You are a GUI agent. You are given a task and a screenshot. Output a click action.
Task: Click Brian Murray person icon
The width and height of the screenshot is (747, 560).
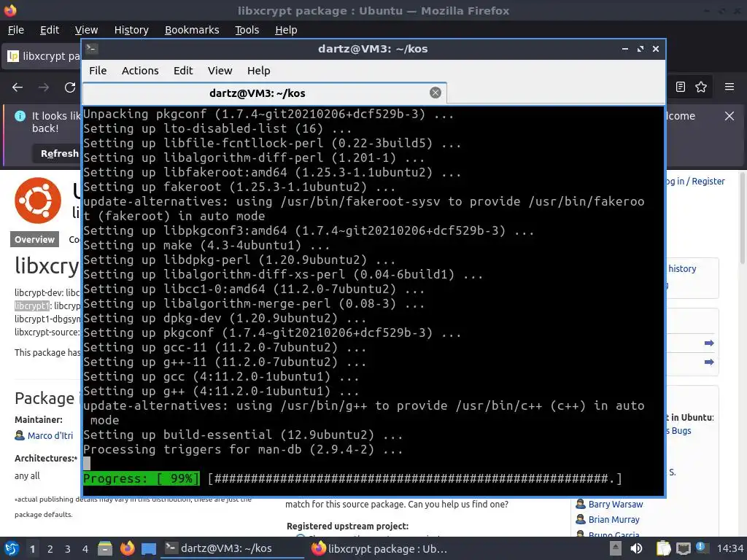[580, 519]
